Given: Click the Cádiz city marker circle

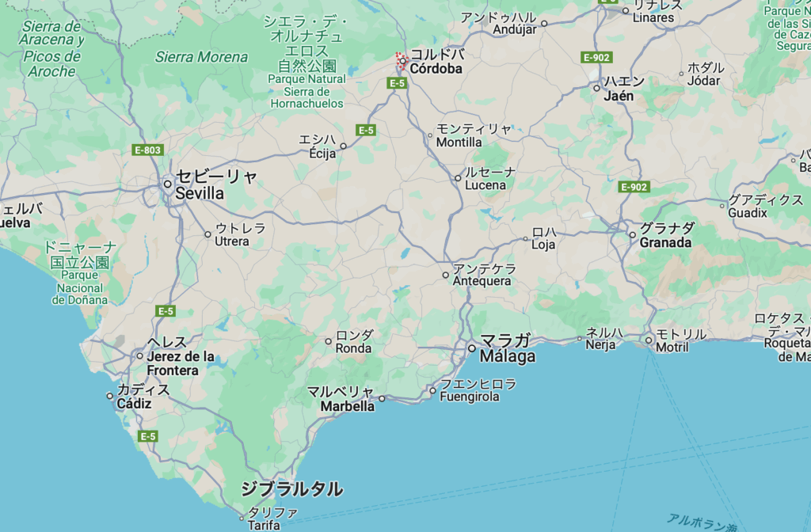Looking at the screenshot, I should pyautogui.click(x=109, y=396).
